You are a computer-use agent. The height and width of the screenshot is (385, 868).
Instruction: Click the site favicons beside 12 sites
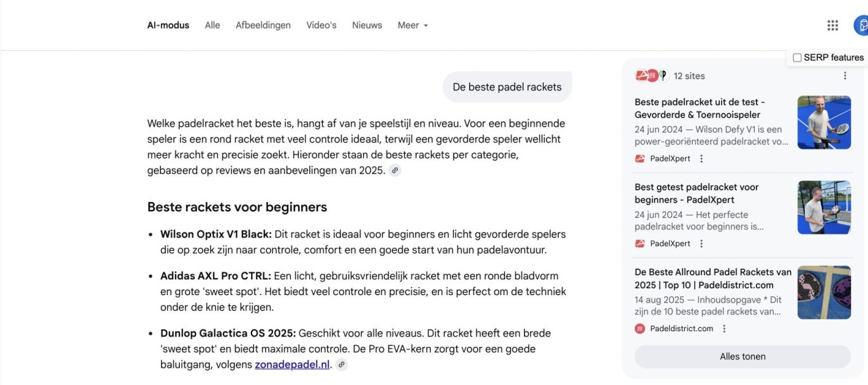coord(652,76)
